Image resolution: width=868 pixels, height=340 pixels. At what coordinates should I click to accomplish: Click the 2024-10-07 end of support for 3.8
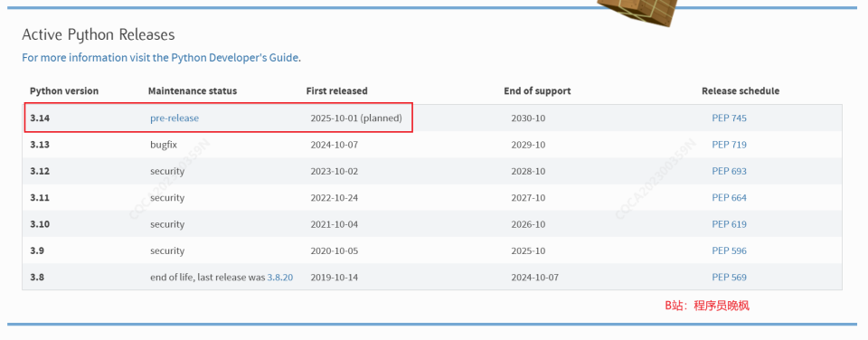[535, 278]
